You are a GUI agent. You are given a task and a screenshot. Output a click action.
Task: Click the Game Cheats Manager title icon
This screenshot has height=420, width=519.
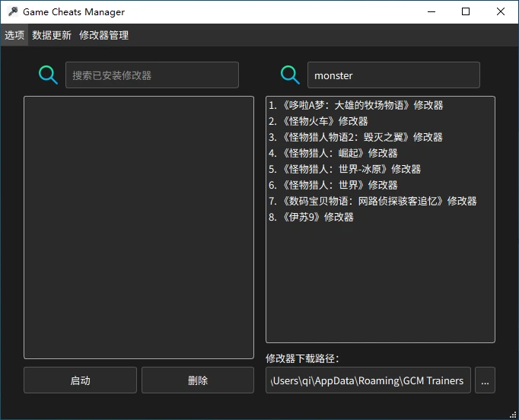pyautogui.click(x=13, y=12)
